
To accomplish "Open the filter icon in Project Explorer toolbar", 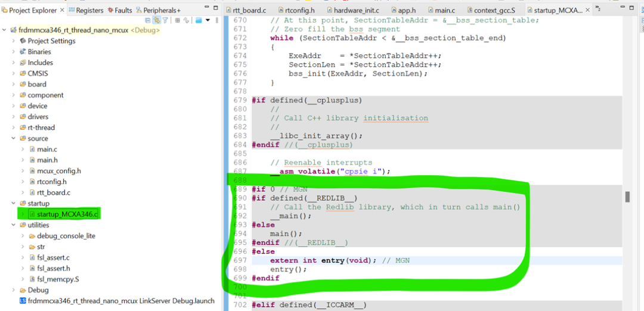I will point(165,20).
